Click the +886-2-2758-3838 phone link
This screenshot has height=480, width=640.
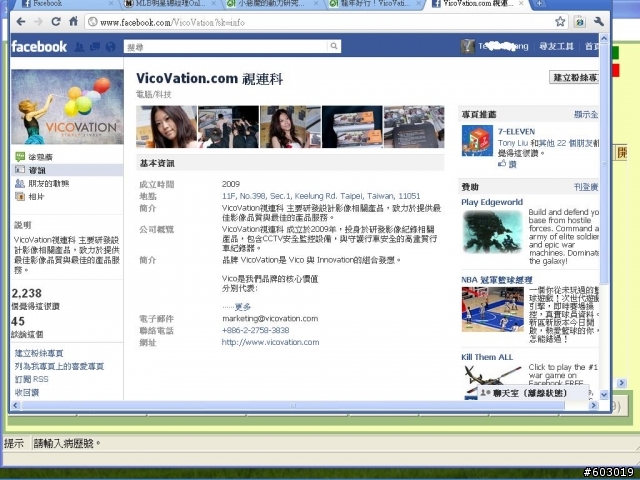coord(256,330)
